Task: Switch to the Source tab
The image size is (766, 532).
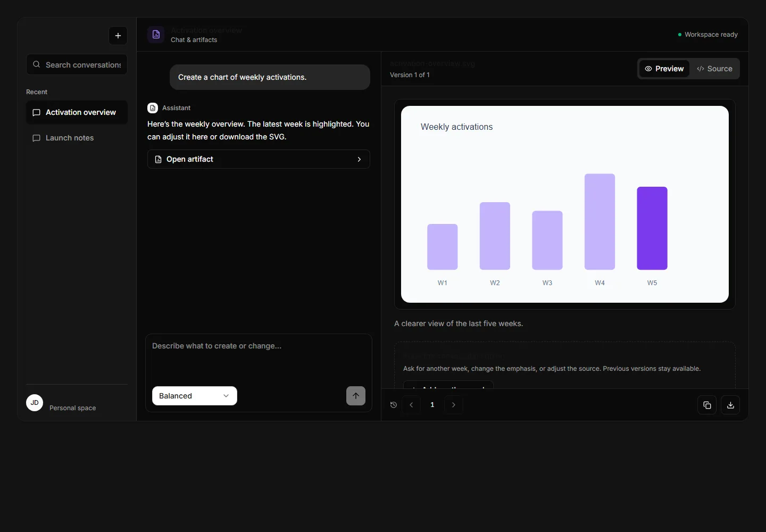Action: 714,69
